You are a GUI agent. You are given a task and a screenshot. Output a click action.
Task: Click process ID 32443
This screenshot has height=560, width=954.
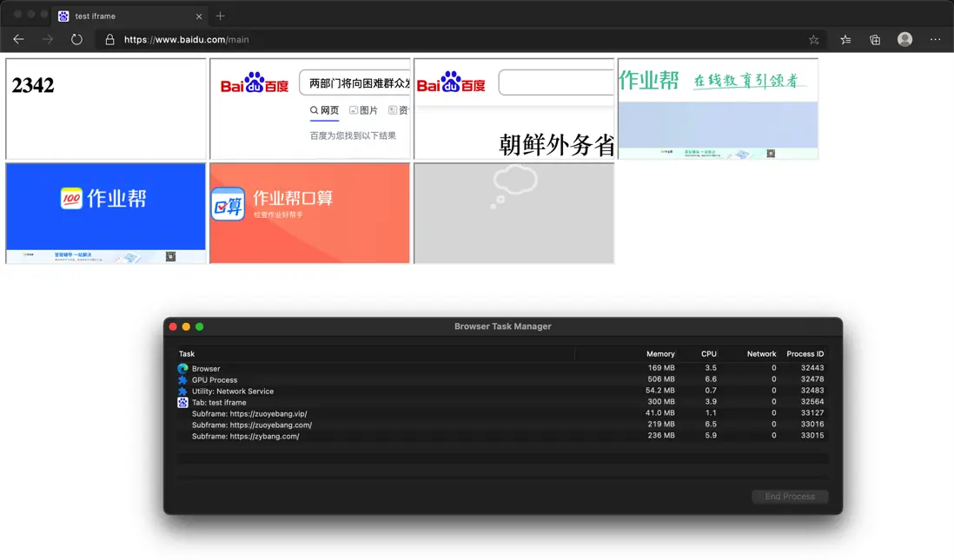point(812,368)
